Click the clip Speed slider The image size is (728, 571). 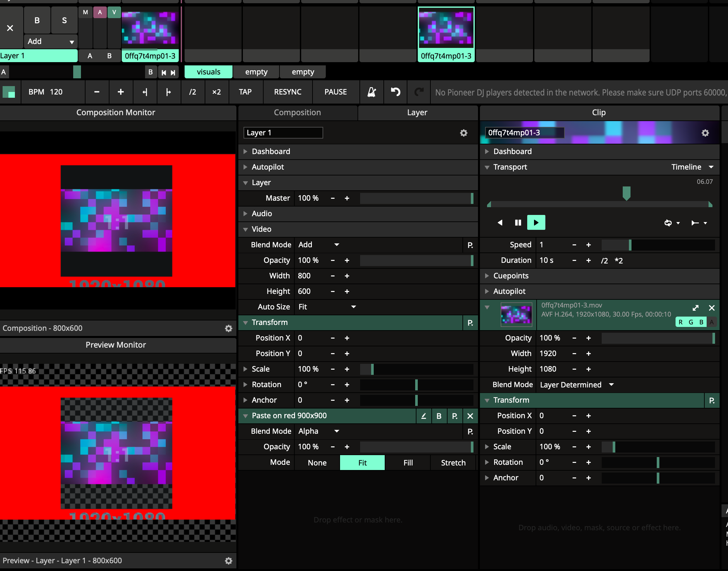coord(657,245)
